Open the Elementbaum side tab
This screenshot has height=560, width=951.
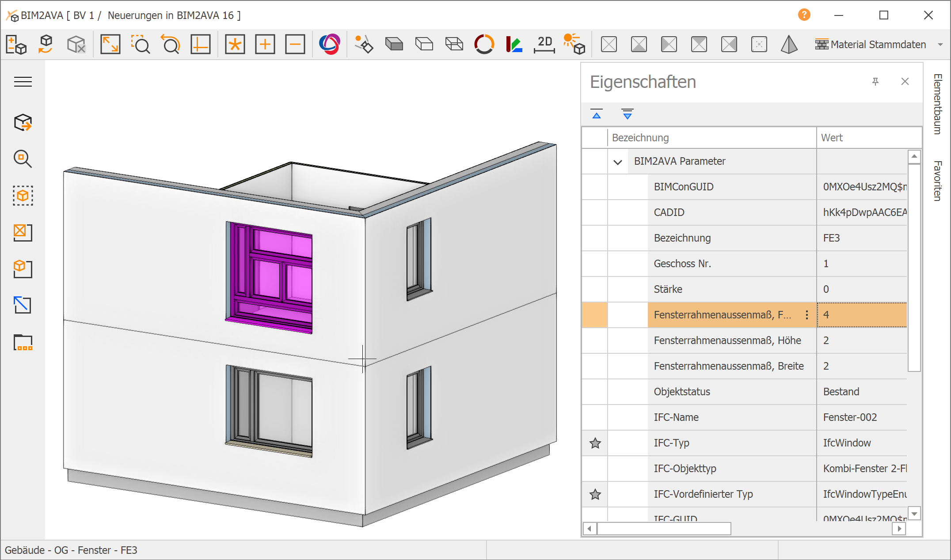[x=937, y=104]
